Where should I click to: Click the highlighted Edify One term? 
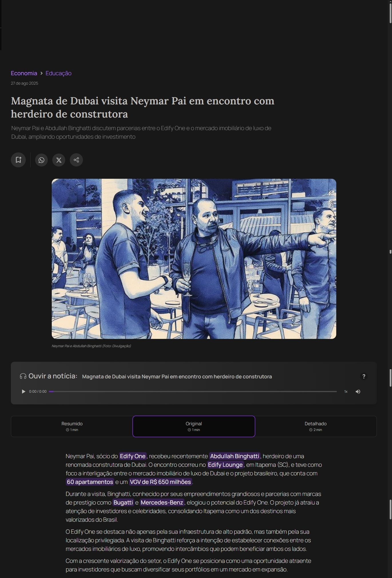tap(133, 456)
